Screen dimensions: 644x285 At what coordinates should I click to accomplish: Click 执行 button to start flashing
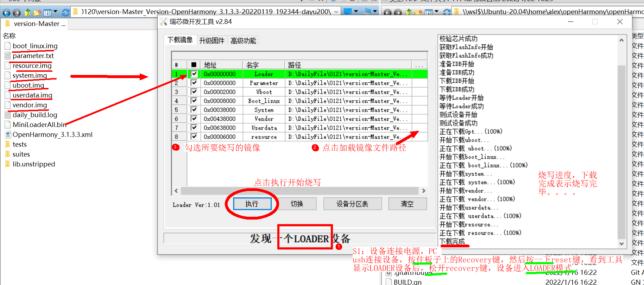coord(252,204)
